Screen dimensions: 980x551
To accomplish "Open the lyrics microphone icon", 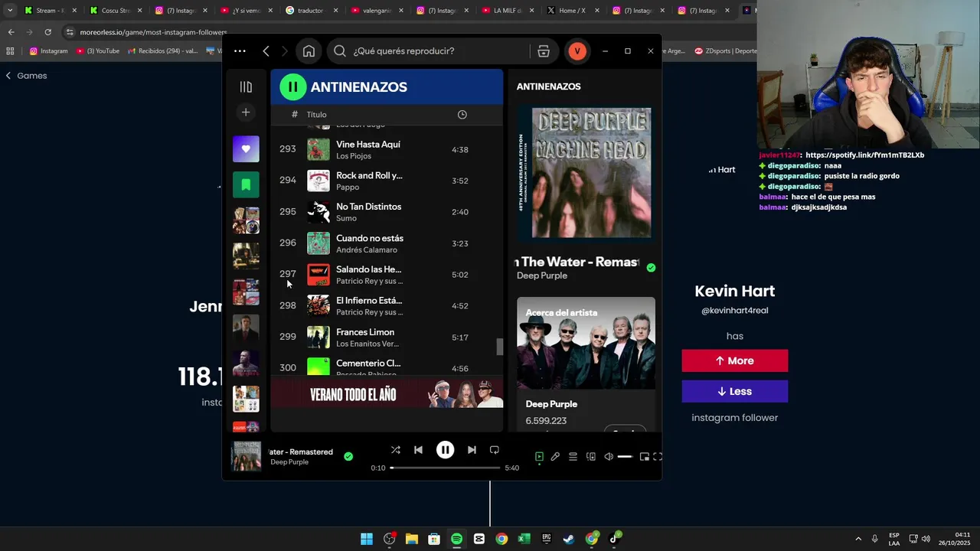I will coord(555,457).
